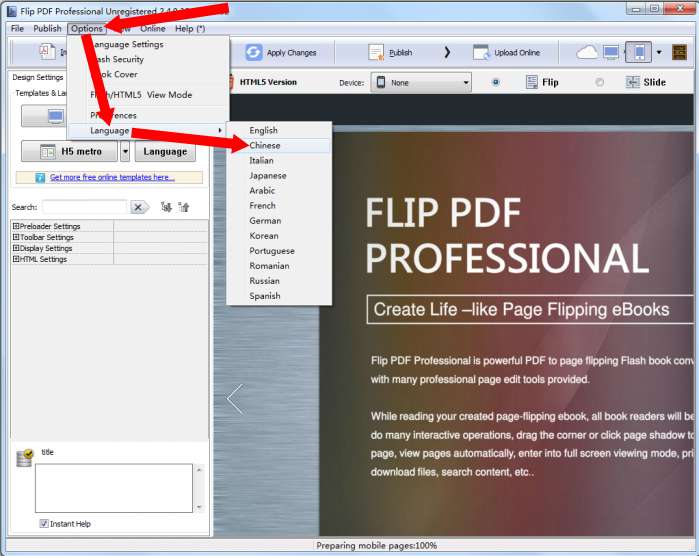This screenshot has height=556, width=699.
Task: Click the HTML5 Version label
Action: (268, 82)
